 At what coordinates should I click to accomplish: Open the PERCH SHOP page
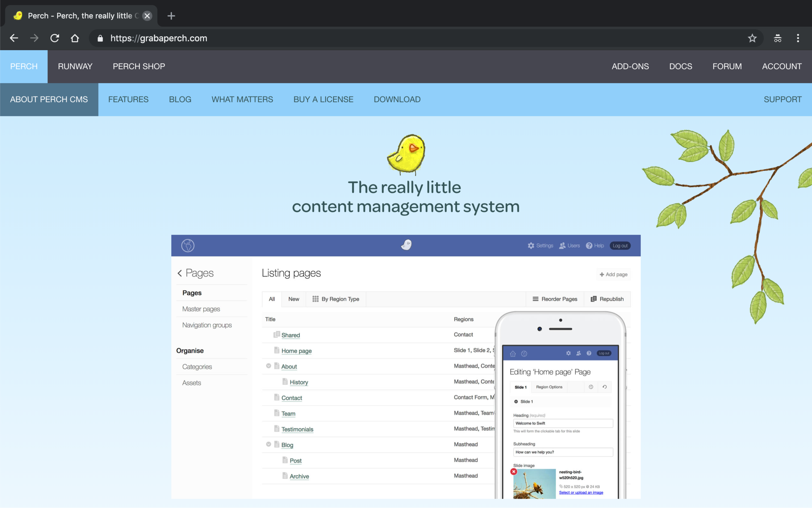[139, 67]
